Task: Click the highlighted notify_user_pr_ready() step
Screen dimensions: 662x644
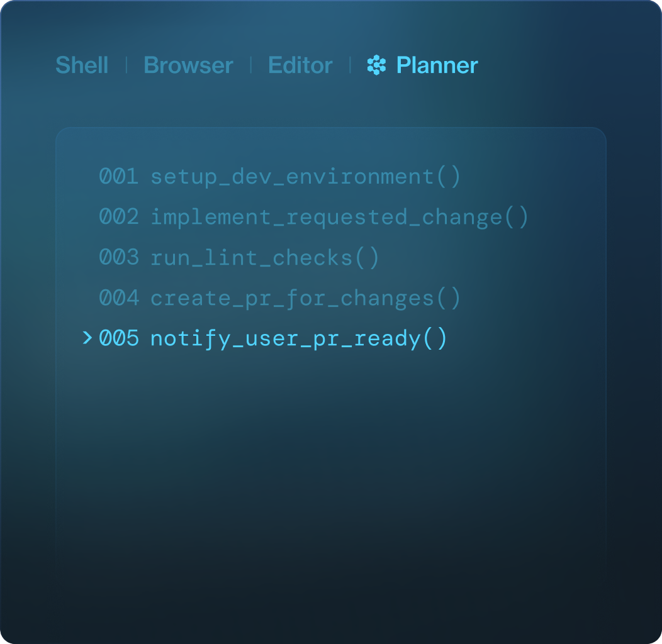Action: (299, 338)
